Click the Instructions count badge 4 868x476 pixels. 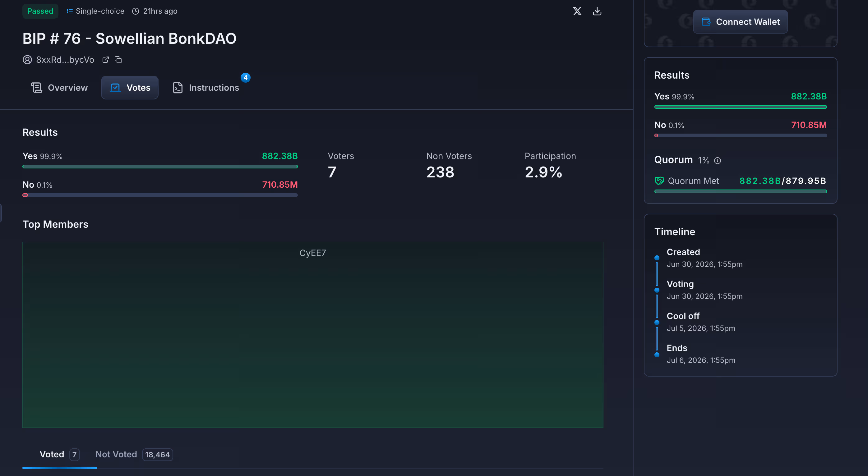pyautogui.click(x=245, y=77)
